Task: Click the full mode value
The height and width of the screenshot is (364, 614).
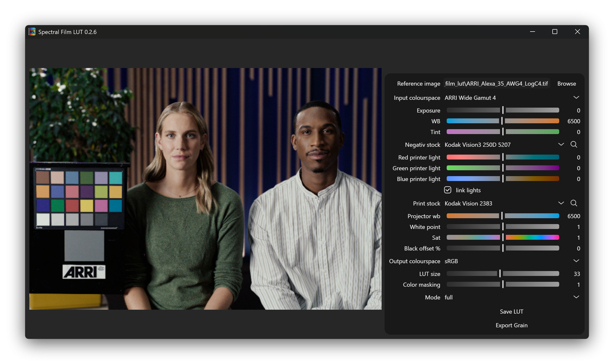Action: (448, 297)
